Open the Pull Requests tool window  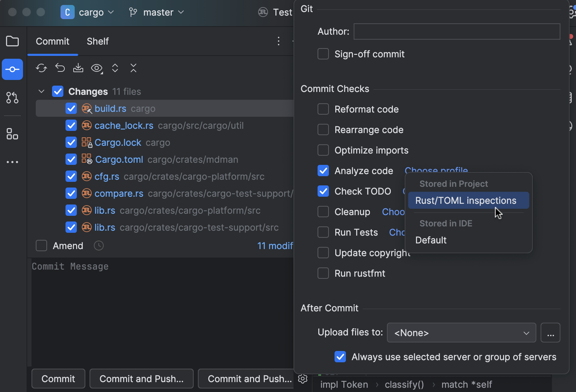pyautogui.click(x=12, y=98)
